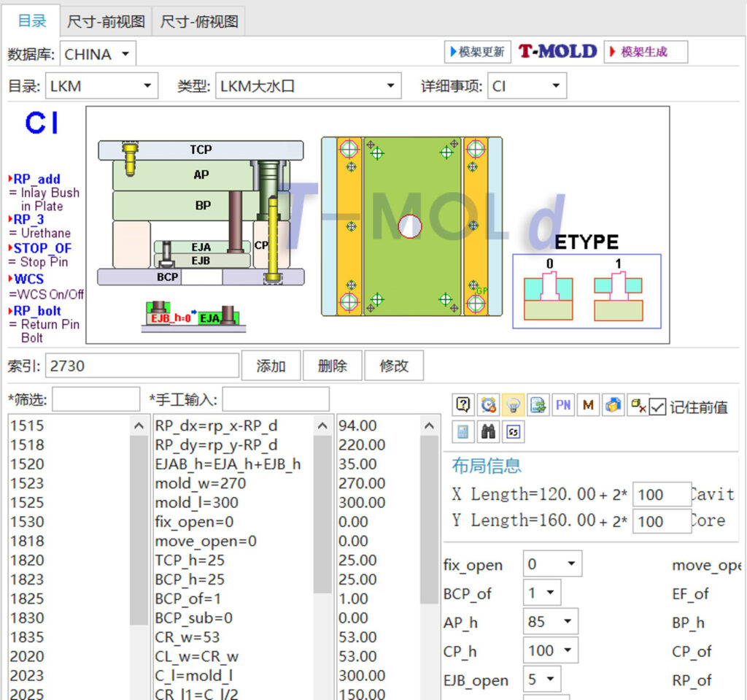747x700 pixels.
Task: Toggle the highlighted light bulb icon
Action: click(513, 405)
